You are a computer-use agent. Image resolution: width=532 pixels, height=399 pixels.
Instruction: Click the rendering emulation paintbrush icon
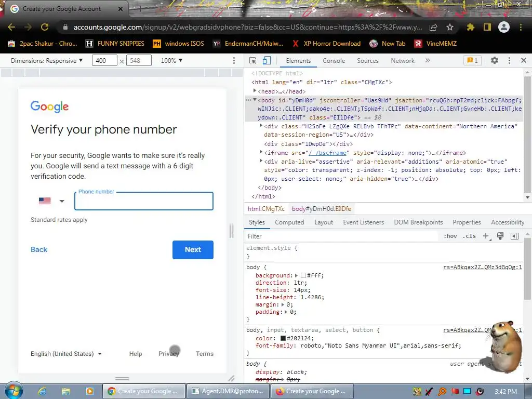click(500, 236)
